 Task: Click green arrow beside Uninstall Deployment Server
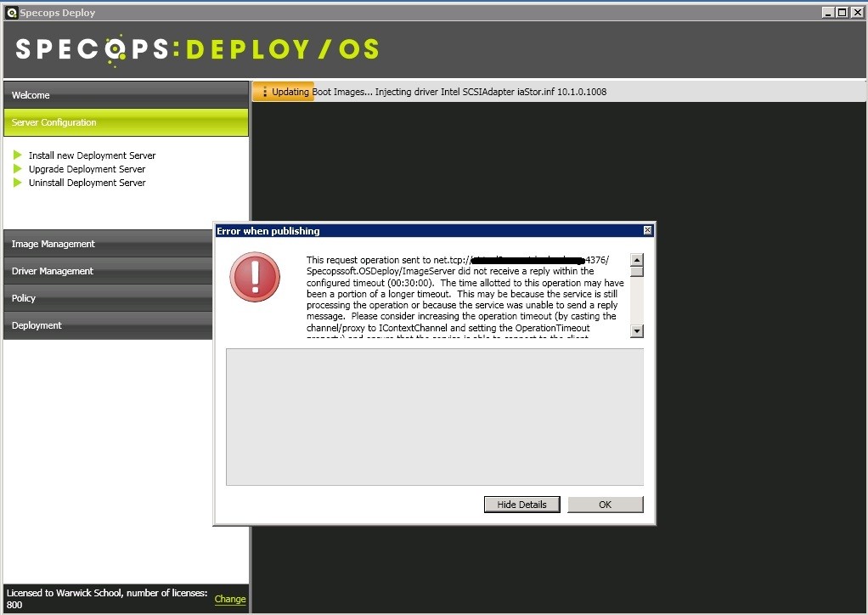pyautogui.click(x=17, y=182)
